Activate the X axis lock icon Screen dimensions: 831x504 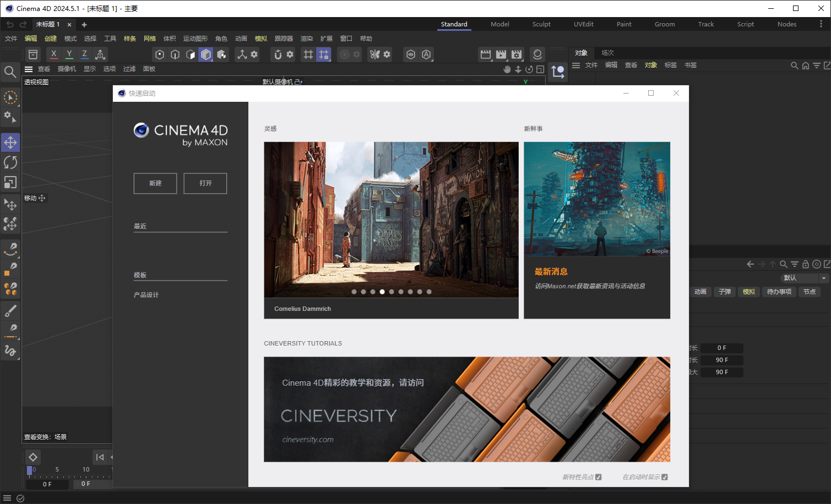pos(53,54)
